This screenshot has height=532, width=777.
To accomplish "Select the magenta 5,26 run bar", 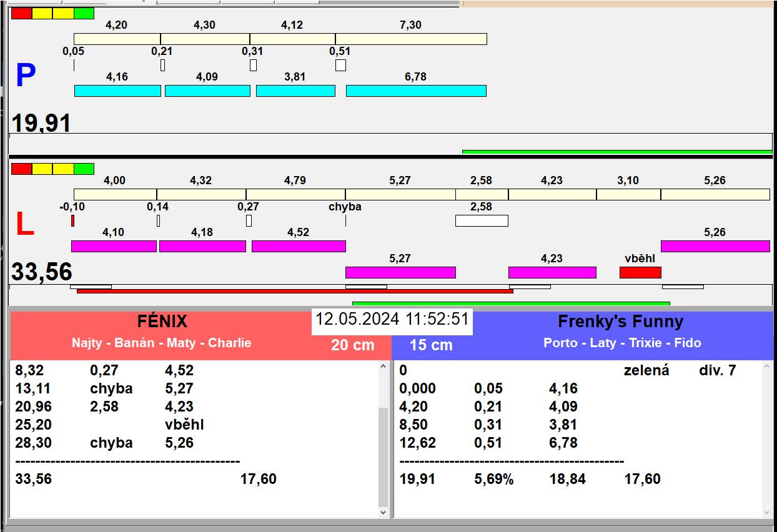I will tap(715, 246).
